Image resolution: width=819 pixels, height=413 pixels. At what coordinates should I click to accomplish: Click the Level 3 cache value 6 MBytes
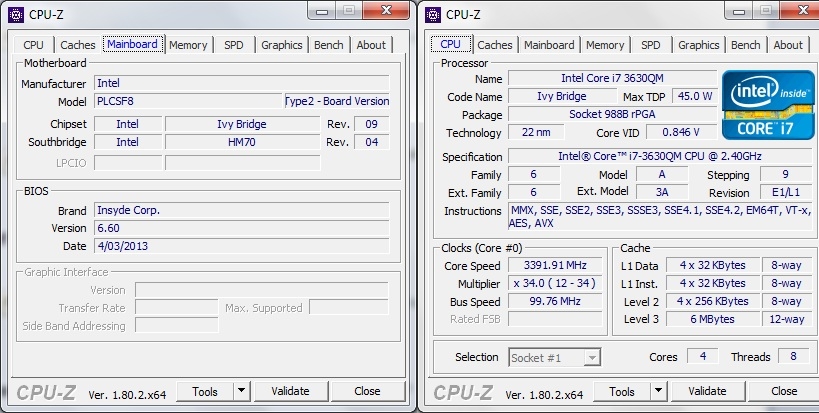712,319
